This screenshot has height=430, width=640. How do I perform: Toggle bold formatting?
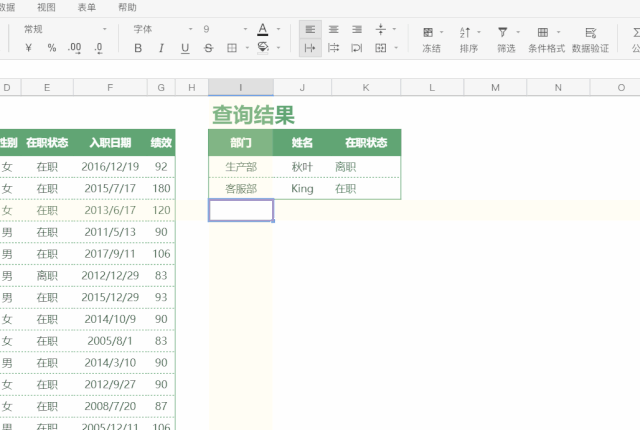[138, 48]
